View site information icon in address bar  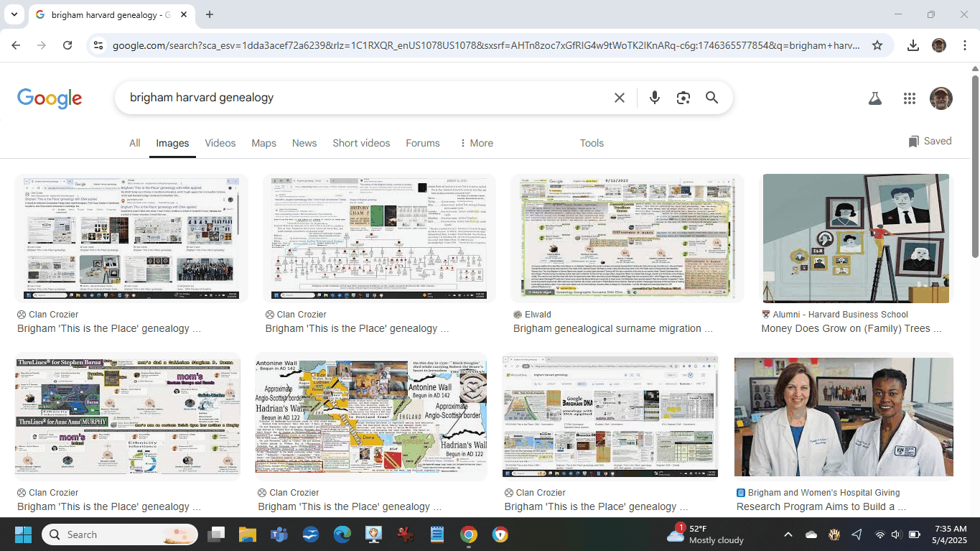click(99, 45)
